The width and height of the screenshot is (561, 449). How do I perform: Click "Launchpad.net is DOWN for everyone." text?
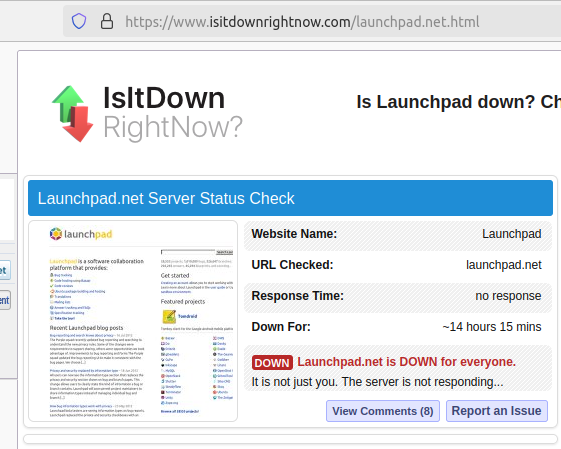pos(406,362)
